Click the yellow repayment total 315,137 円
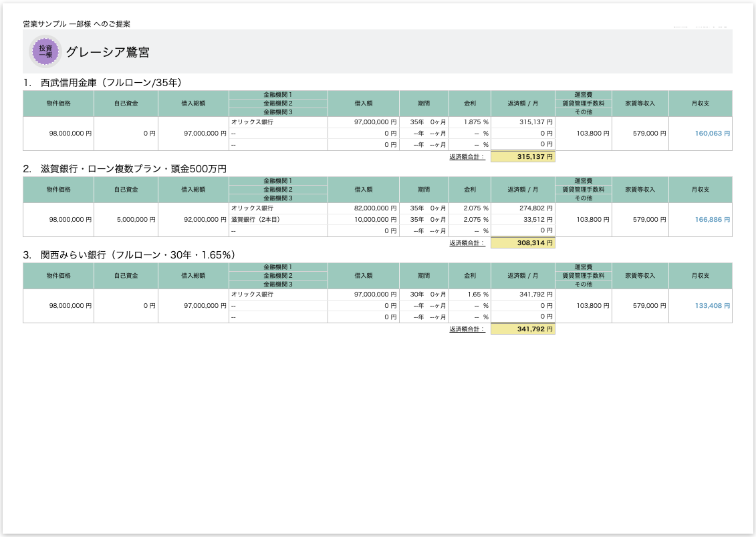The height and width of the screenshot is (537, 756). (523, 156)
